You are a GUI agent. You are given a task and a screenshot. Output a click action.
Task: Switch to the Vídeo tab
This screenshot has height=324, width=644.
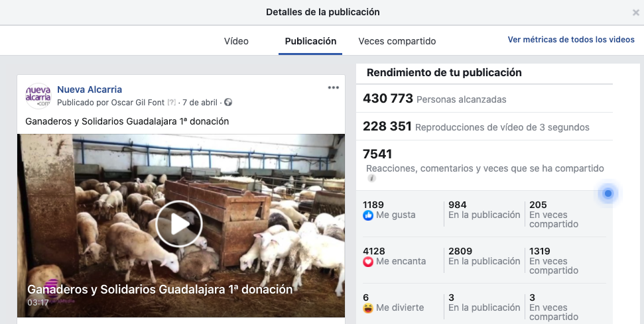click(236, 41)
